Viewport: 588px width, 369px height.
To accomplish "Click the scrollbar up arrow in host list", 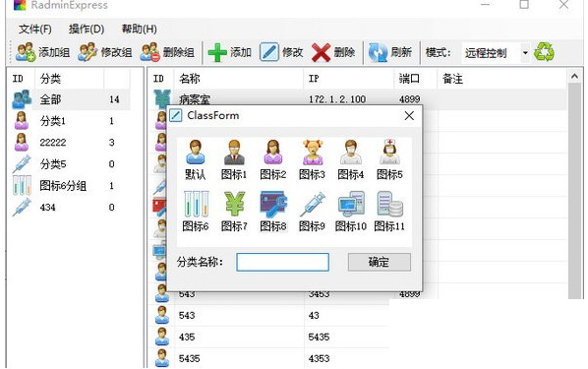I will coord(574,77).
